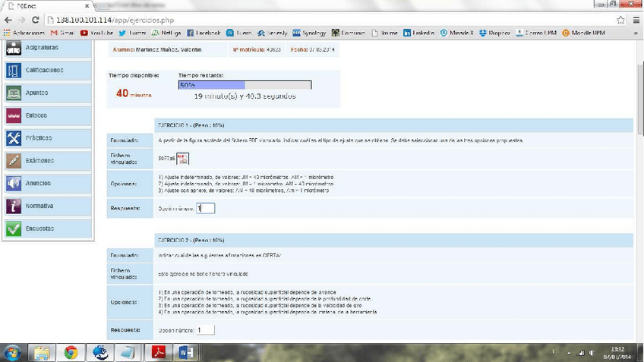Open Apuntes book icon
Viewport: 644px width, 362px height.
[x=14, y=93]
